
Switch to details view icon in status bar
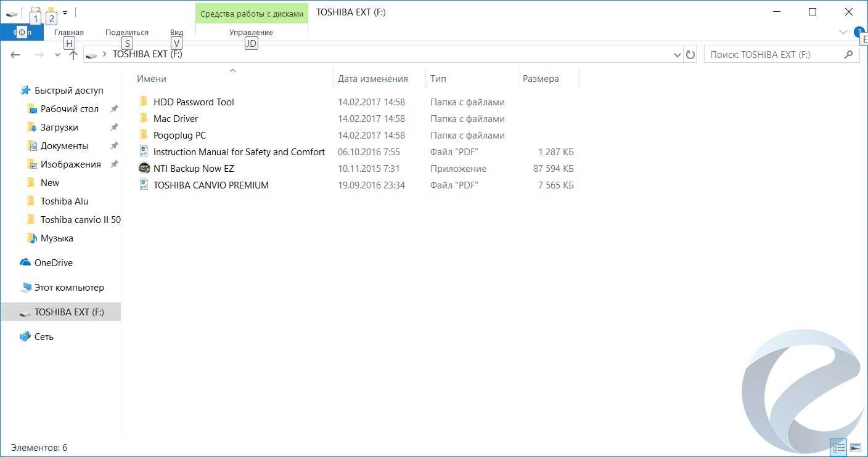point(838,447)
